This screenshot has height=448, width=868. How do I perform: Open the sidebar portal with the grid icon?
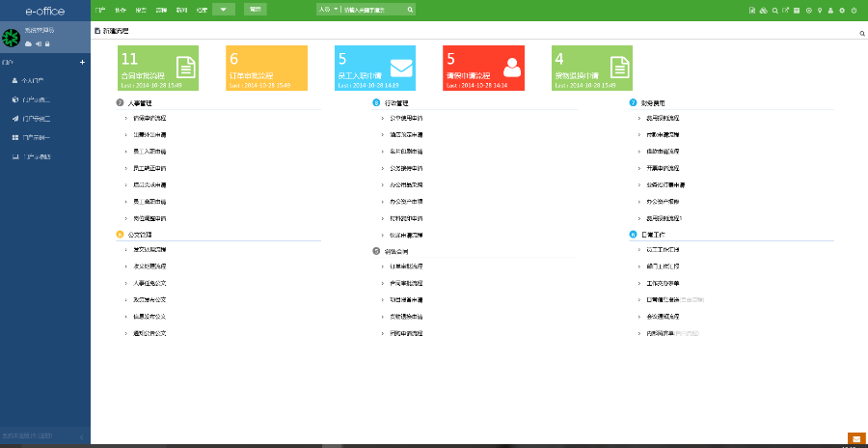32,137
